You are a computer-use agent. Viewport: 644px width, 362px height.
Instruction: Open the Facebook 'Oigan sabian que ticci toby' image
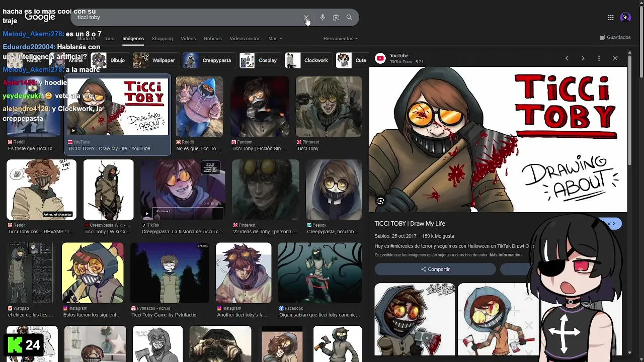point(320,273)
